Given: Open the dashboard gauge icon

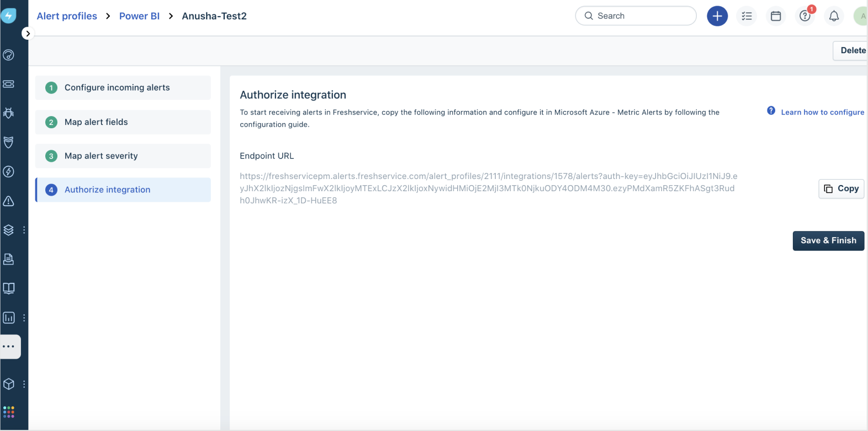Looking at the screenshot, I should [x=9, y=55].
